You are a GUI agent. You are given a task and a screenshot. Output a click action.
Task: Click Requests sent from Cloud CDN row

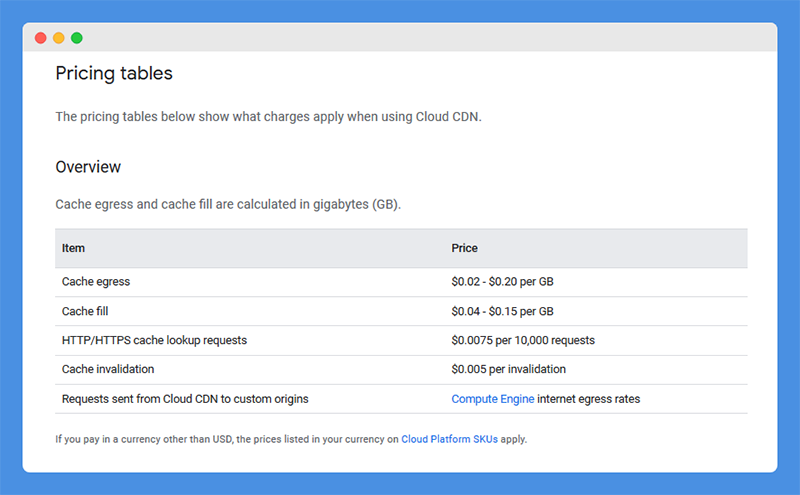pos(401,399)
